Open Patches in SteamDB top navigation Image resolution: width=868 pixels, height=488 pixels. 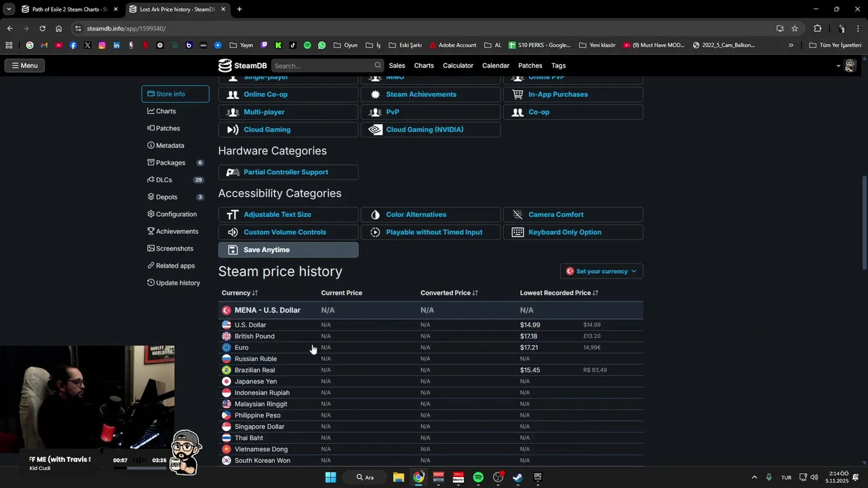(x=530, y=66)
